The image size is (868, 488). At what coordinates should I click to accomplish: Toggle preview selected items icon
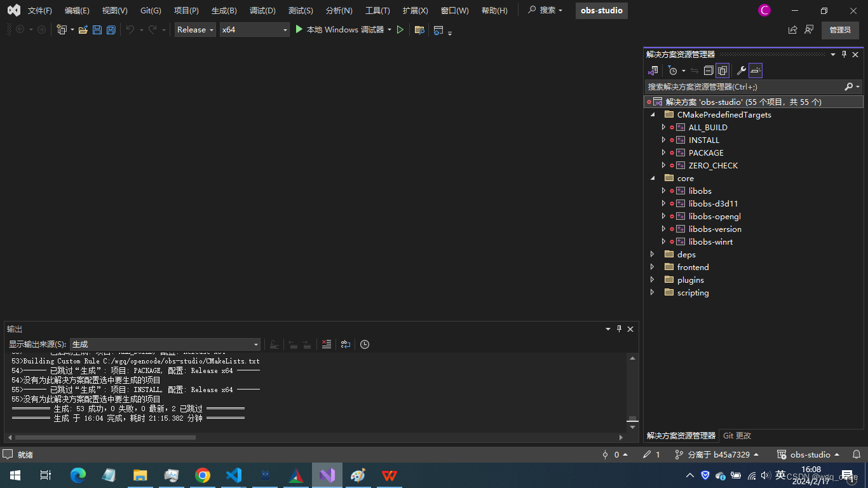click(x=756, y=71)
